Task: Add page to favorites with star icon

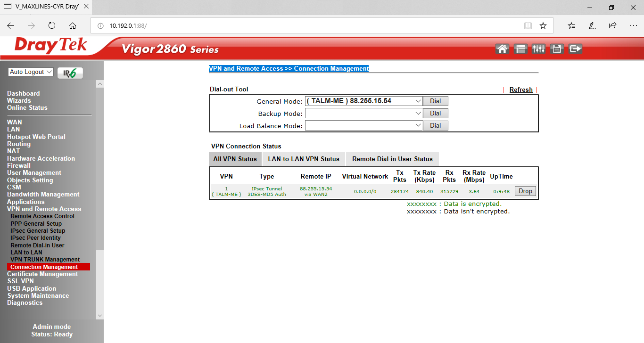Action: click(x=543, y=26)
